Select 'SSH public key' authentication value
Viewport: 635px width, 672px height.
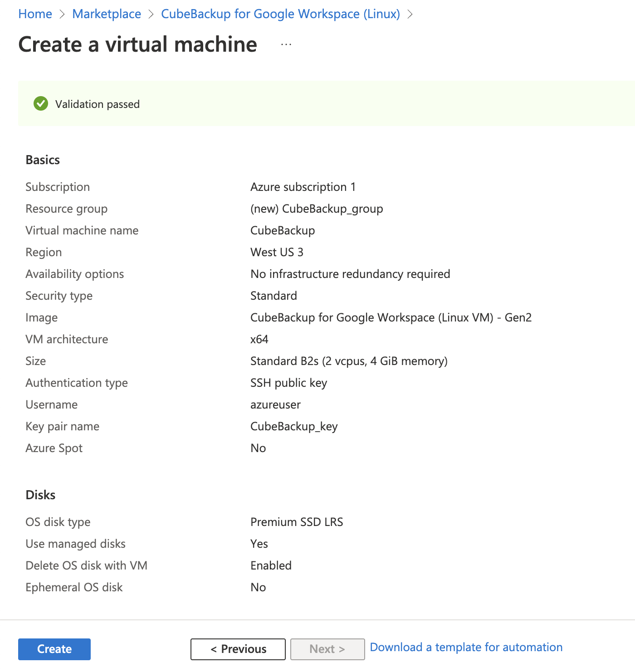pyautogui.click(x=288, y=383)
